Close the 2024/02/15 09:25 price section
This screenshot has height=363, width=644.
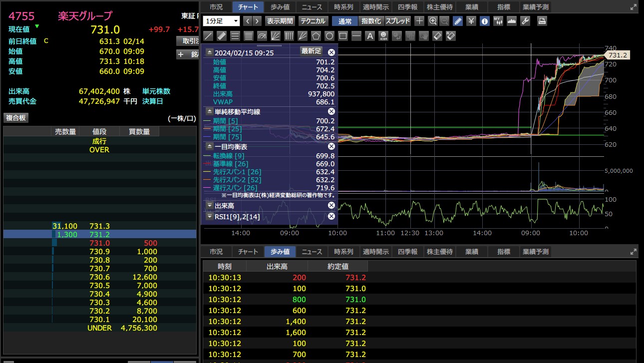331,52
